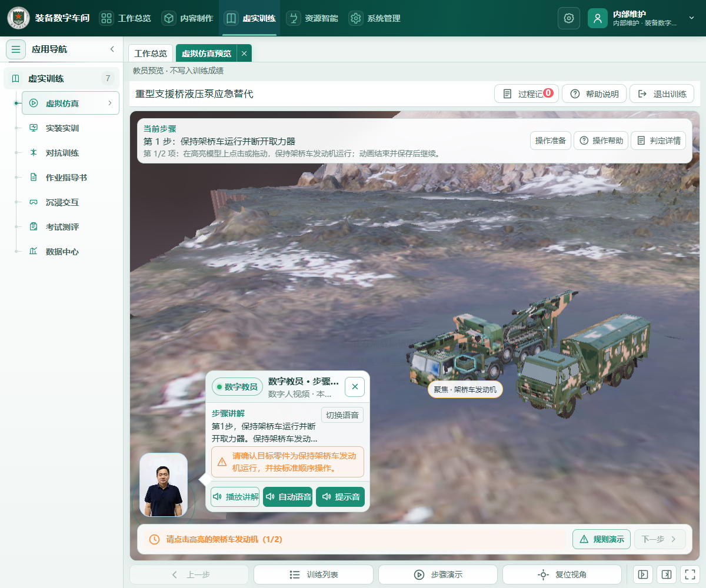Click the digital instructor video thumbnail
This screenshot has width=706, height=588.
coord(164,485)
